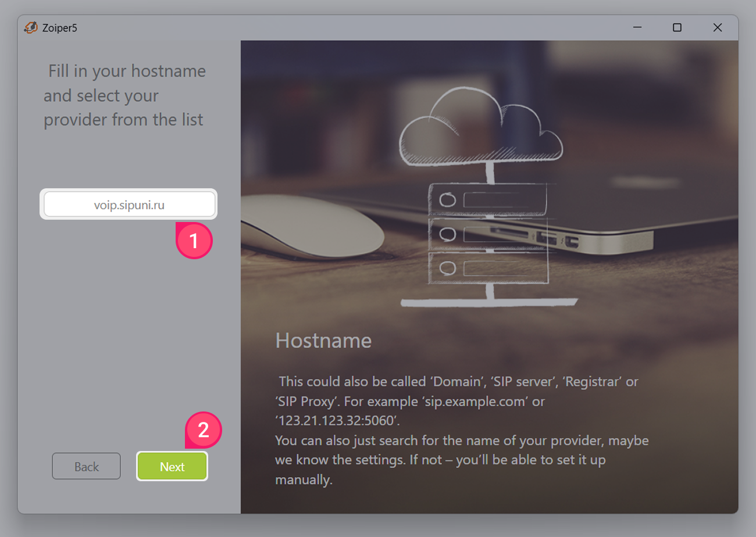Click the 'Fill in your hostname' instruction text
The height and width of the screenshot is (537, 756).
(124, 96)
